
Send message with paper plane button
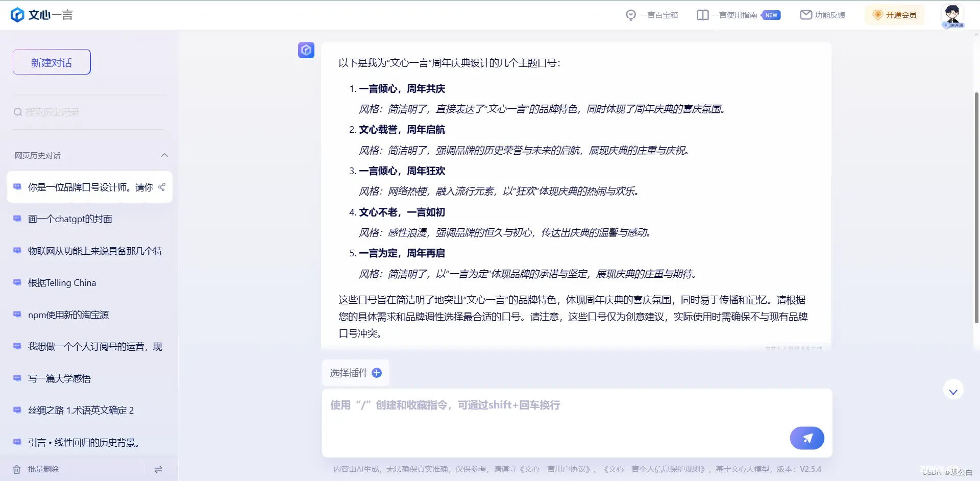(x=807, y=438)
